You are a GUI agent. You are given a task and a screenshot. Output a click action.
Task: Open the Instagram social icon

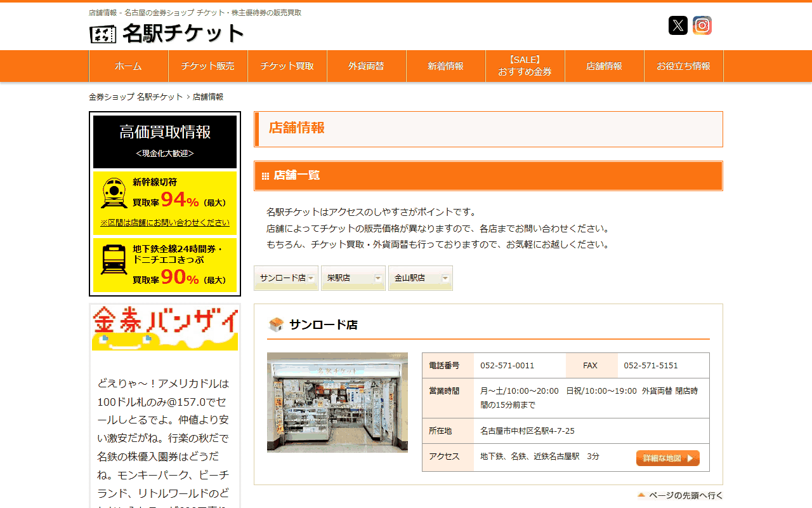(x=702, y=25)
